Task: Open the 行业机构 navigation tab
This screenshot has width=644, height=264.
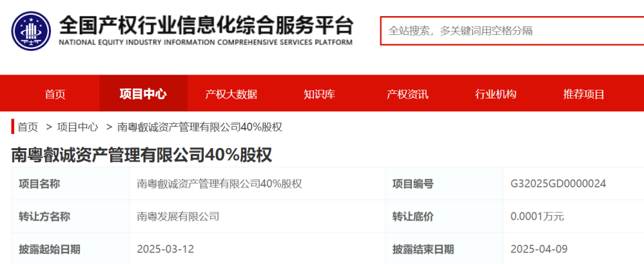Action: 495,94
